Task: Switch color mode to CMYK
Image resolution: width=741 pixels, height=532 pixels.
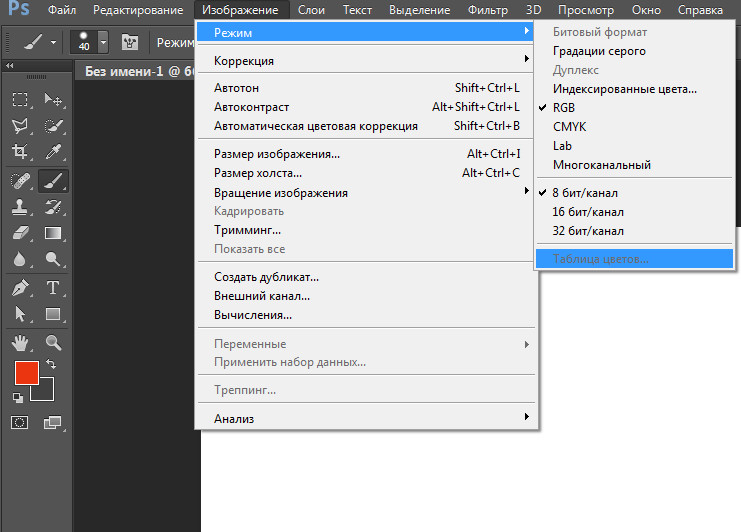Action: [x=569, y=127]
